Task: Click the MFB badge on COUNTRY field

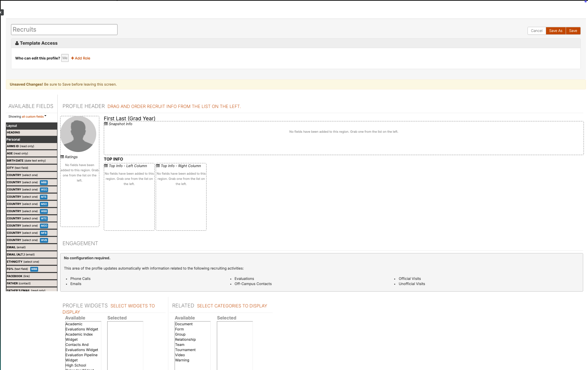Action: tap(44, 233)
